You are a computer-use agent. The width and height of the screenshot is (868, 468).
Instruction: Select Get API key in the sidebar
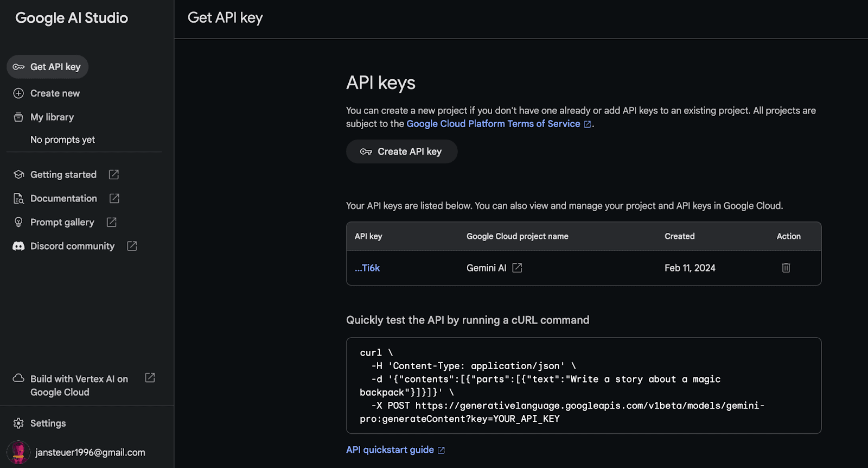point(48,67)
